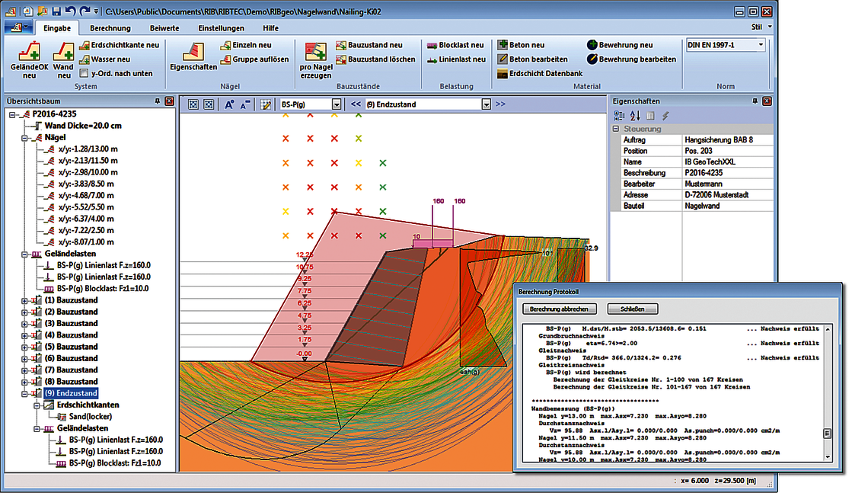The height and width of the screenshot is (493, 868).
Task: Create a new GeländeOK terrain surface
Action: (x=30, y=60)
